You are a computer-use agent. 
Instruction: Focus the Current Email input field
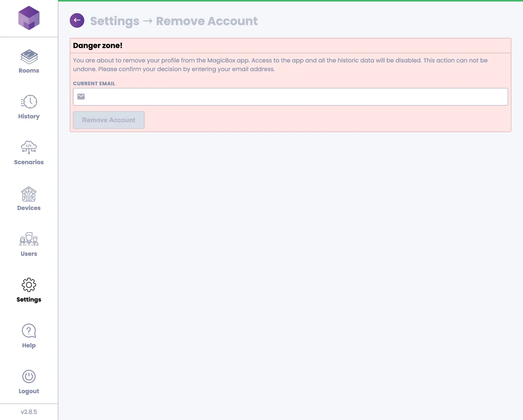pos(294,97)
